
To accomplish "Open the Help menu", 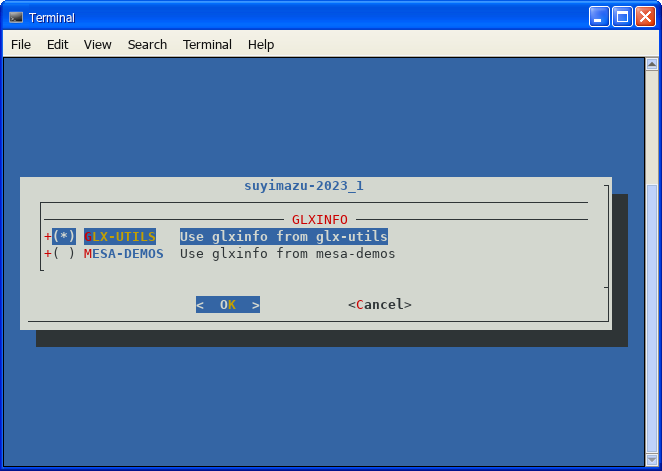I will (261, 45).
